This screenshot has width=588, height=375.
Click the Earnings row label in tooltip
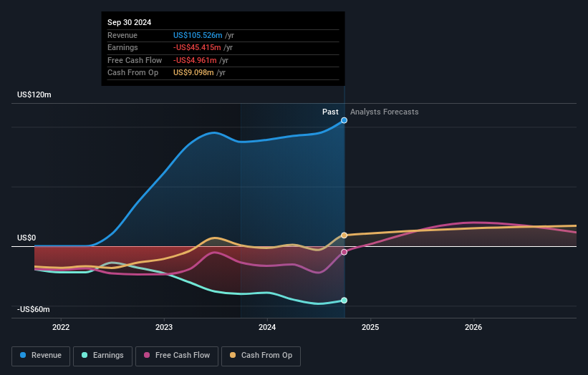(x=122, y=47)
